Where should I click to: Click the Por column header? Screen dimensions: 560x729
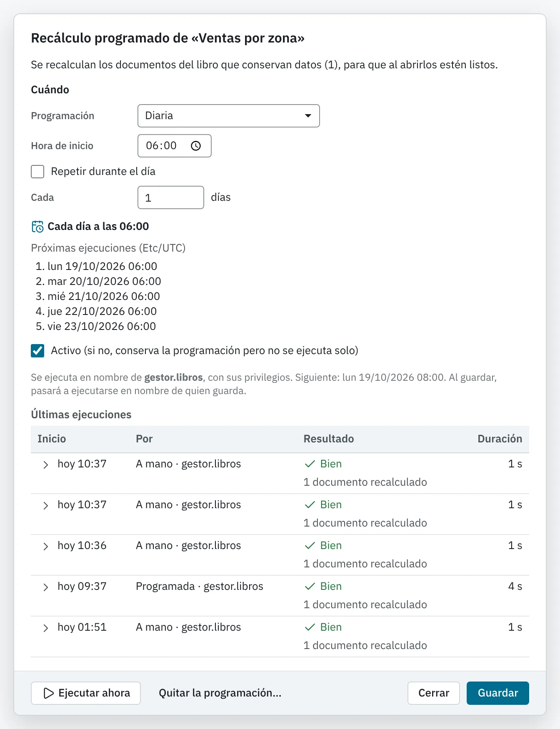coord(144,439)
